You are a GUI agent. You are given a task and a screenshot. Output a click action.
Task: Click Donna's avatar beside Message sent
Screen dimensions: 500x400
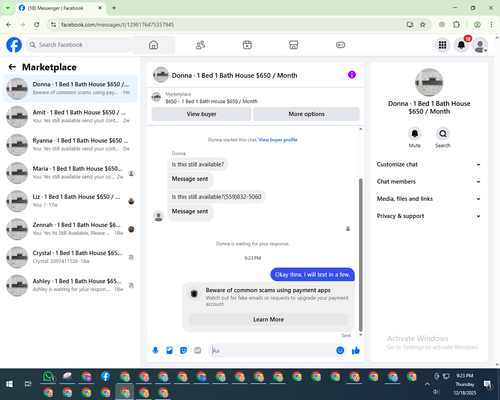click(159, 216)
